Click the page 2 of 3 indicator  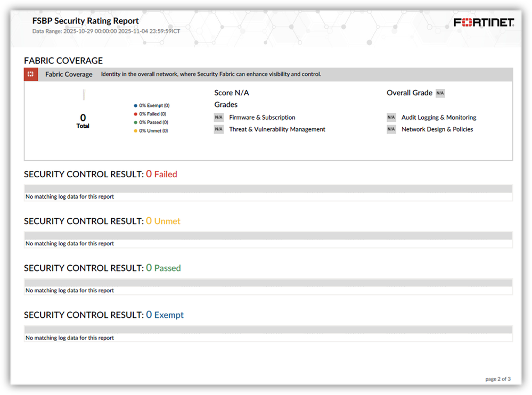pyautogui.click(x=497, y=379)
